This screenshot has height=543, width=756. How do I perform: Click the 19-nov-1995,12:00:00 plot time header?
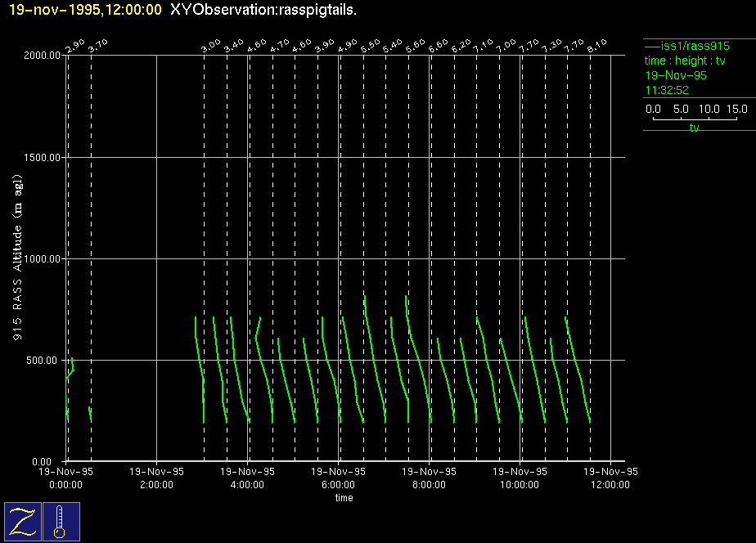(84, 9)
